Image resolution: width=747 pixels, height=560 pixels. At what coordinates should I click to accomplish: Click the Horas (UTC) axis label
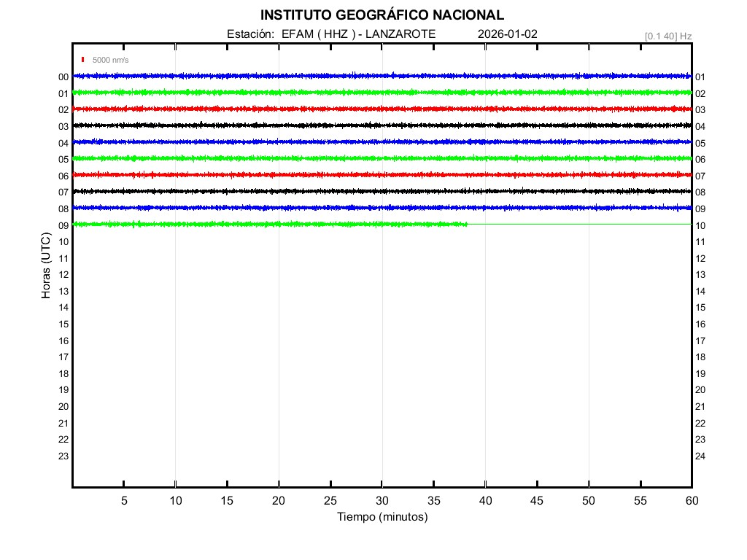coord(46,266)
